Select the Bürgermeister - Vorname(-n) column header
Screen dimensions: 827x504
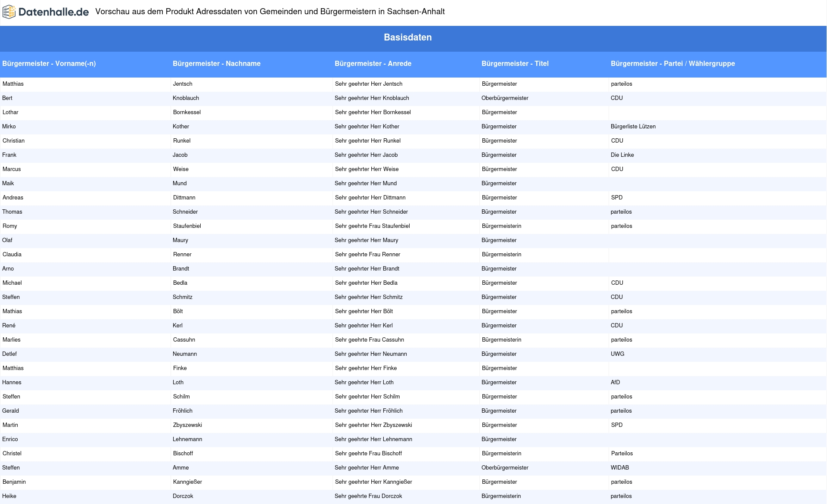(x=49, y=63)
